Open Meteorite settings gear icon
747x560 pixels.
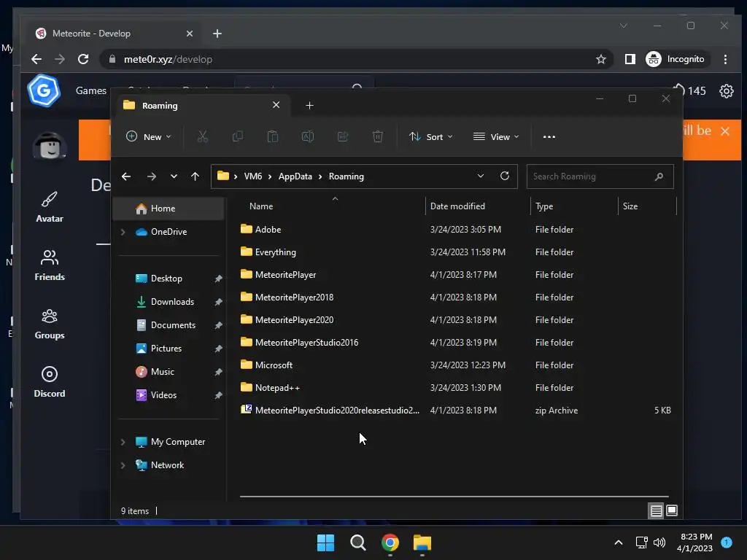click(726, 90)
